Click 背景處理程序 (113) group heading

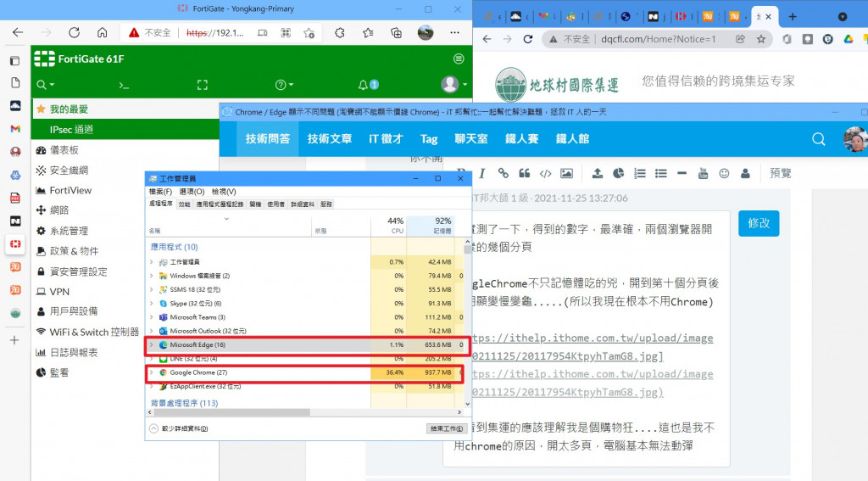pos(184,403)
